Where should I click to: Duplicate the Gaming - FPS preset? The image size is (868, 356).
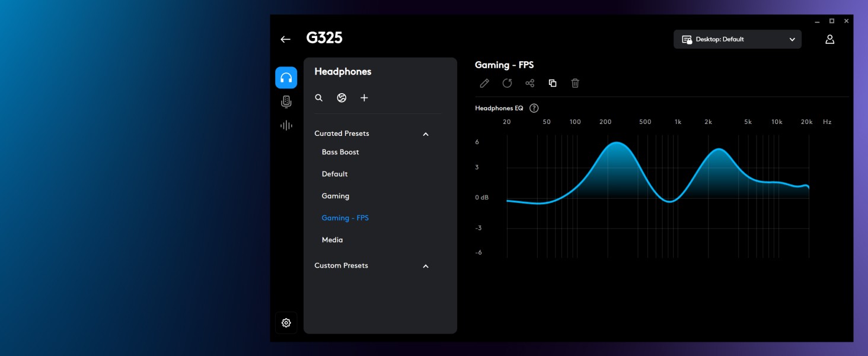click(553, 83)
